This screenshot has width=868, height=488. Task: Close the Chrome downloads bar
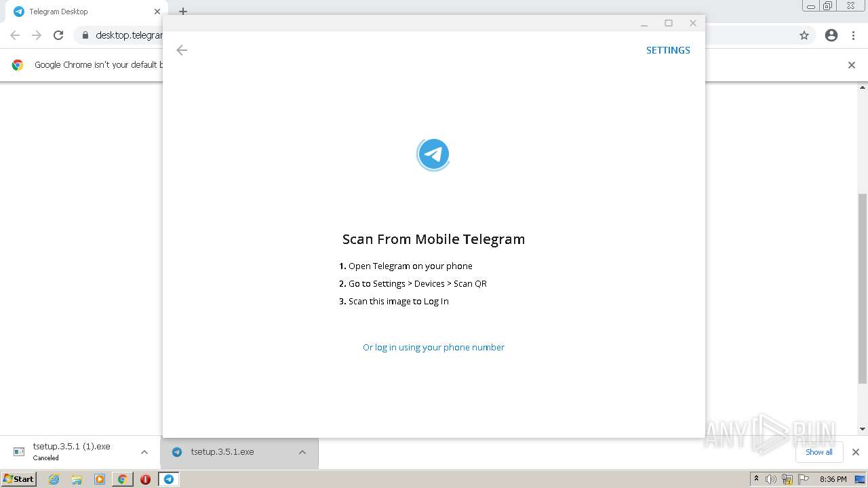[x=856, y=452]
